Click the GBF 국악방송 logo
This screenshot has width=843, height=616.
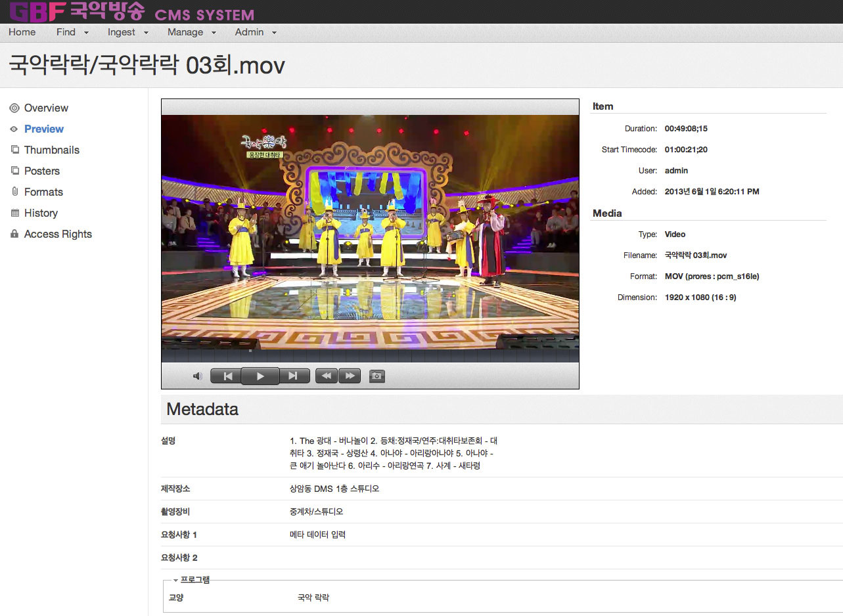coord(76,12)
